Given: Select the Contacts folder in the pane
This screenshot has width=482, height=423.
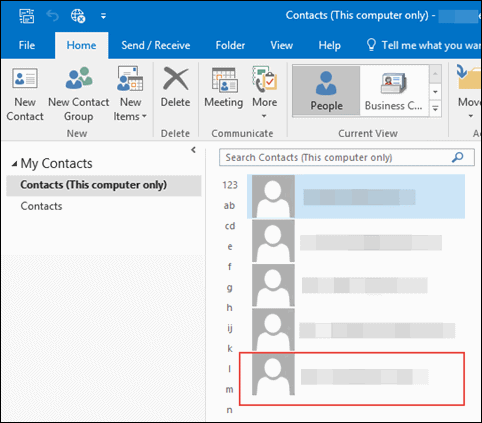Looking at the screenshot, I should pos(41,206).
